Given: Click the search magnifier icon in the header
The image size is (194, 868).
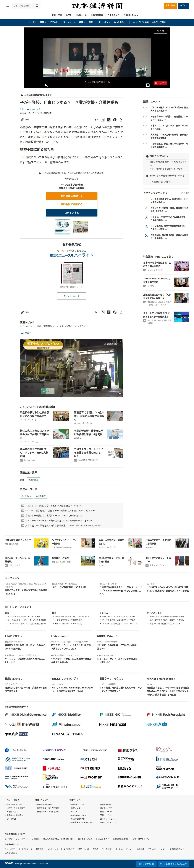Looking at the screenshot, I should click(x=37, y=6).
